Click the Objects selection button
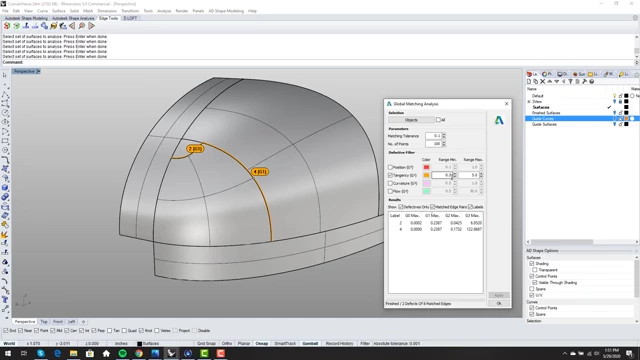640x360 pixels. (411, 120)
